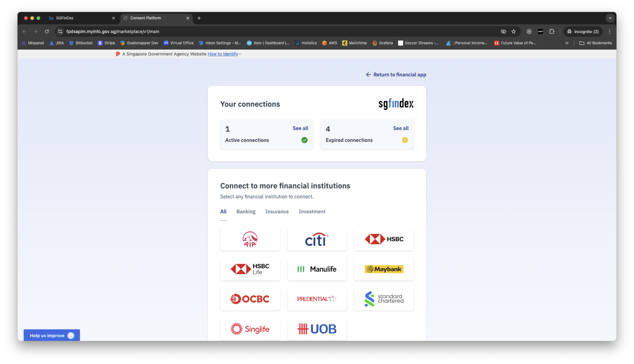Switch to the All institutions tab
634x364 pixels.
coord(223,211)
